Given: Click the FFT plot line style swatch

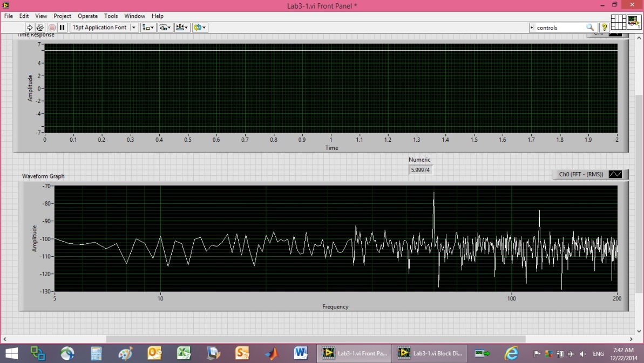Looking at the screenshot, I should pyautogui.click(x=615, y=175).
